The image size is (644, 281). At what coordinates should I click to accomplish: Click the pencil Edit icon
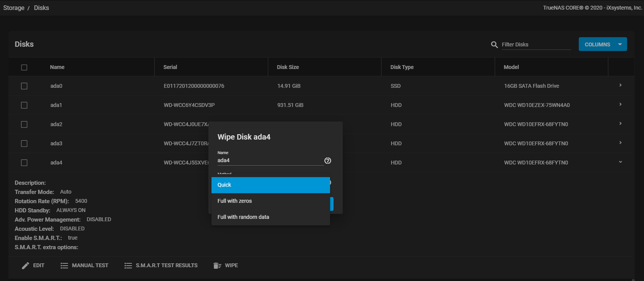point(25,266)
